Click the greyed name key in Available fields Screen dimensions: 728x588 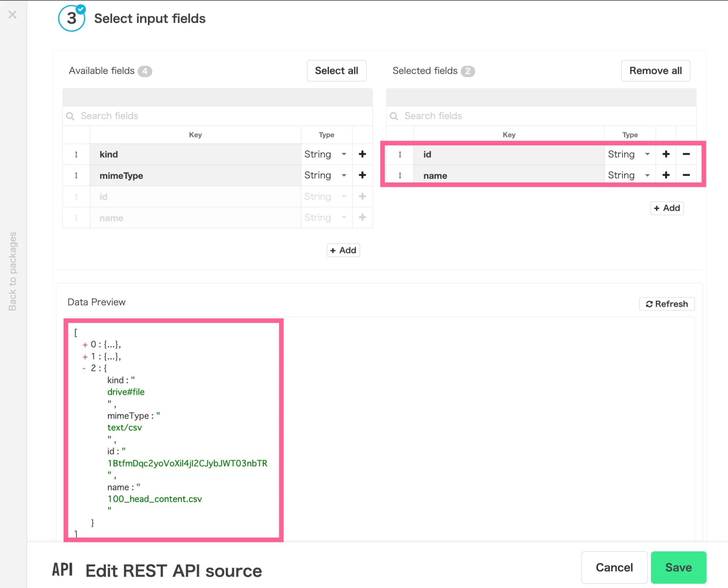click(196, 218)
